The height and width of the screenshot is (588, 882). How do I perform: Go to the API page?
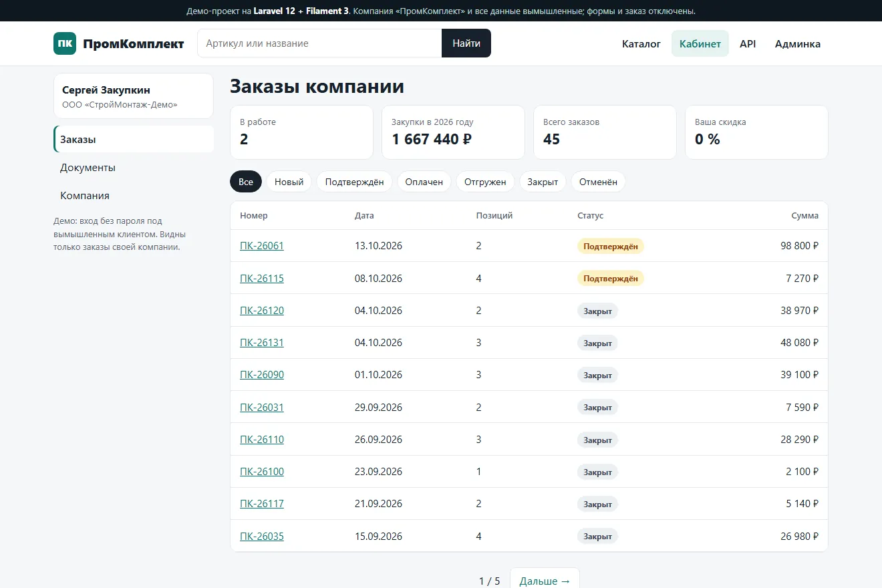point(748,44)
